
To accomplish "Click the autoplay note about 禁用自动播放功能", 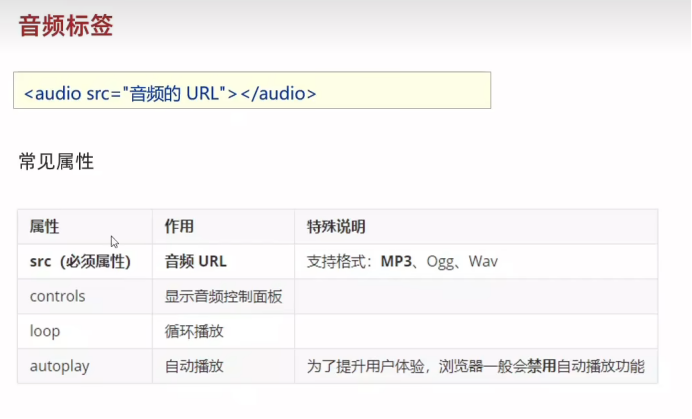I will (476, 366).
